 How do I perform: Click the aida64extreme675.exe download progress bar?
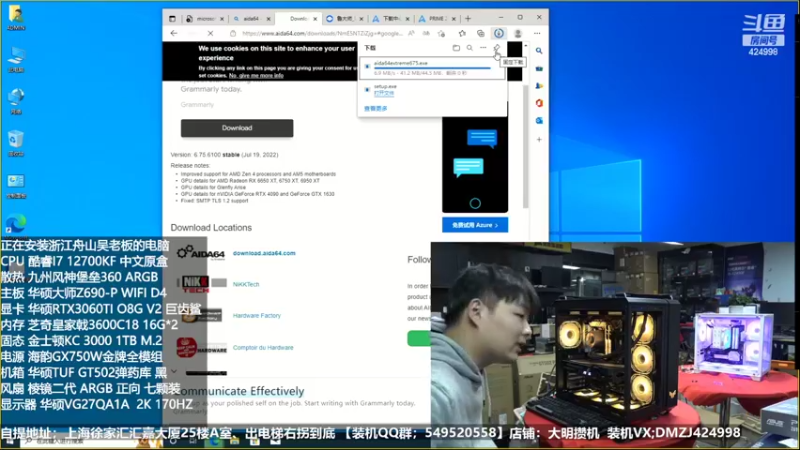point(432,68)
